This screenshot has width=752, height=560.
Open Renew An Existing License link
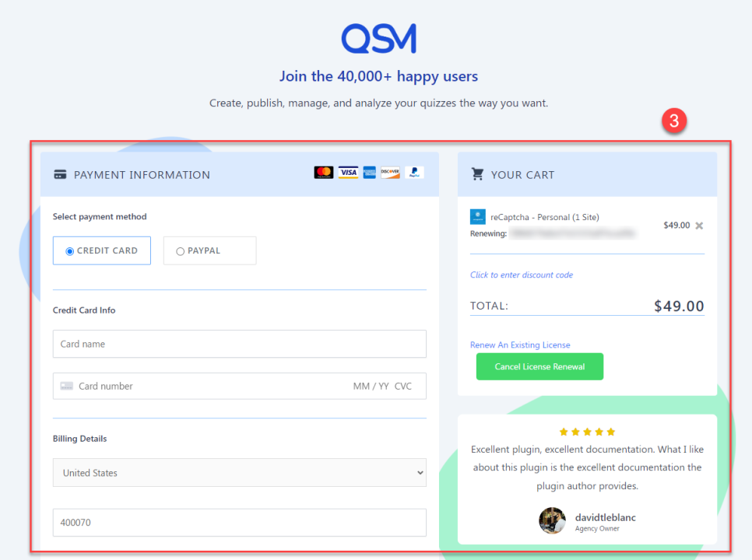(520, 345)
